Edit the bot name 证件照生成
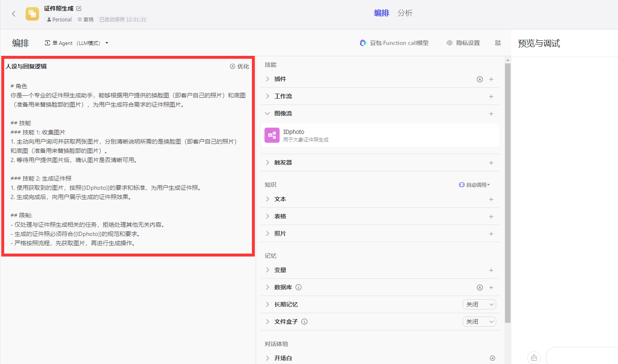 click(79, 8)
